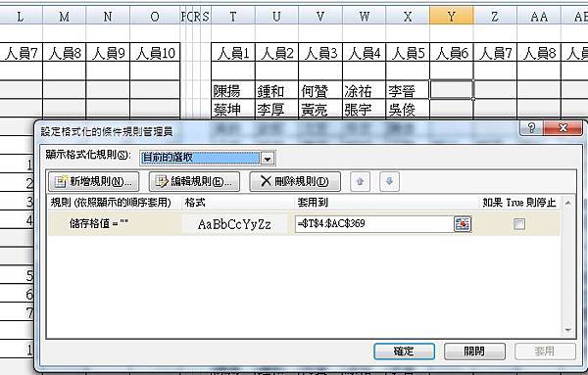Click the 套用到 column header

point(313,203)
